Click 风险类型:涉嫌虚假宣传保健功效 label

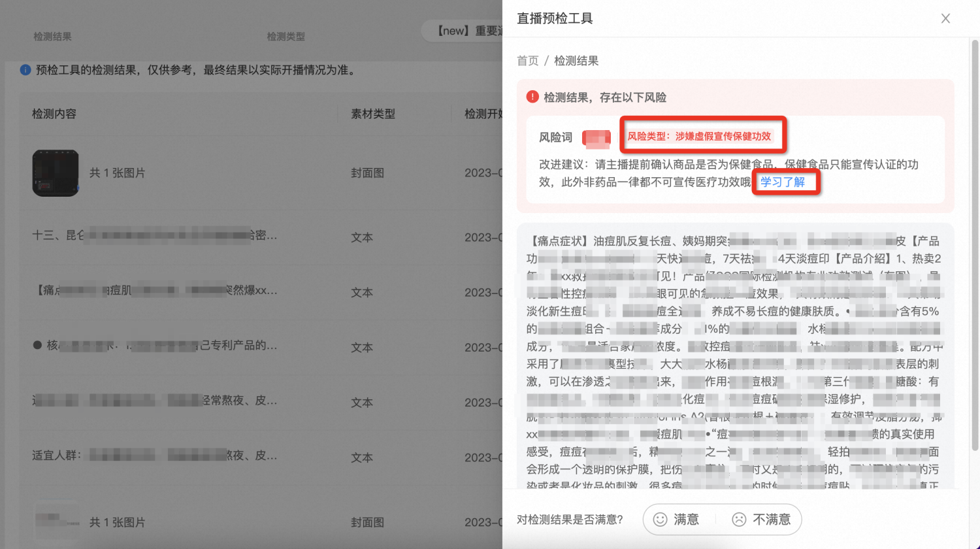coord(700,136)
